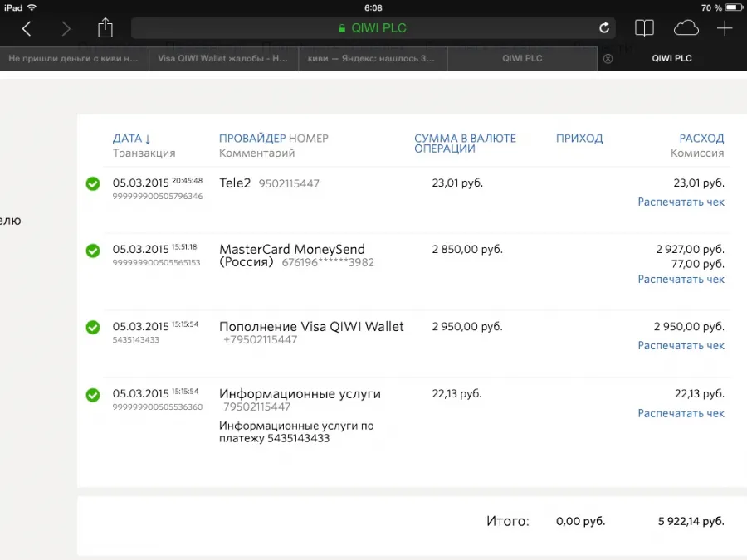This screenshot has width=747, height=560.
Task: Click green check of Пополнение Visa QIWI row
Action: click(93, 327)
